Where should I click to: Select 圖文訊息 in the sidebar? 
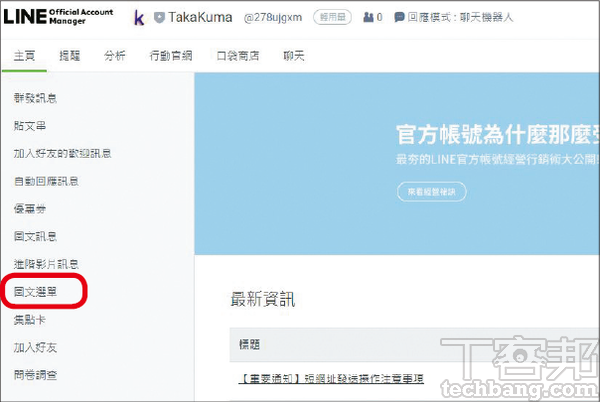pos(35,236)
